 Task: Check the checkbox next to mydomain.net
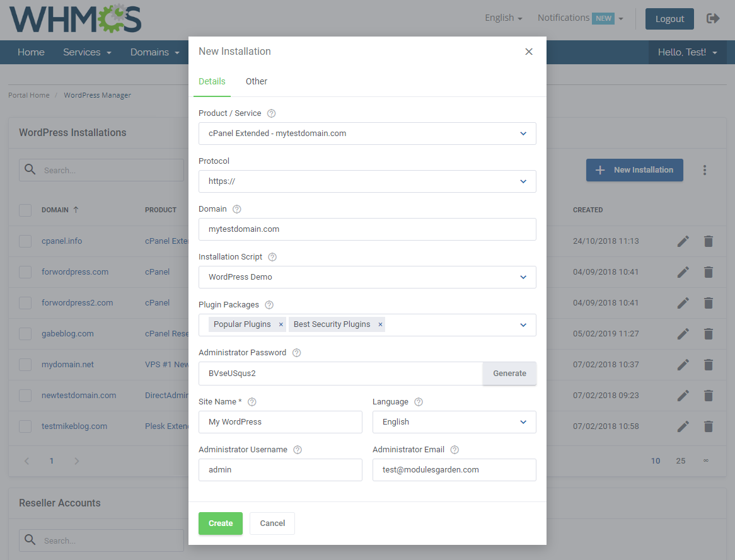pos(25,364)
